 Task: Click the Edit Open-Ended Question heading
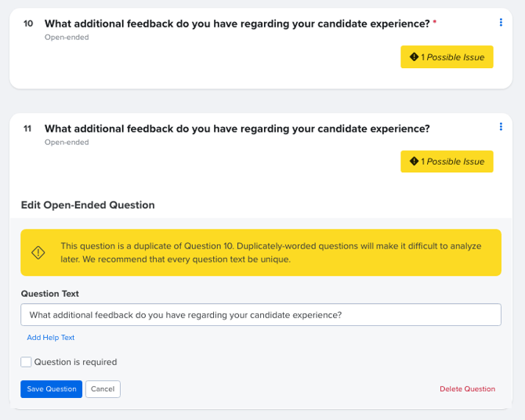(88, 205)
